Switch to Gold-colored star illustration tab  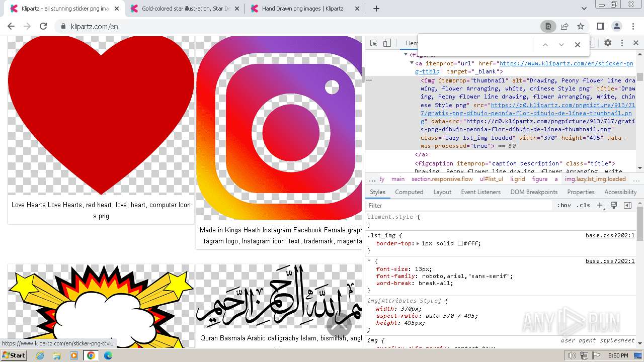(186, 9)
